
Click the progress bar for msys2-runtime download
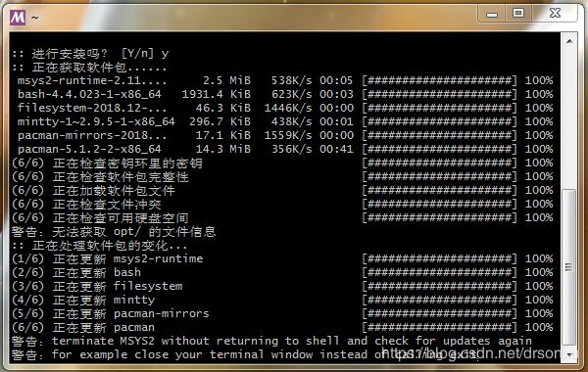point(439,80)
